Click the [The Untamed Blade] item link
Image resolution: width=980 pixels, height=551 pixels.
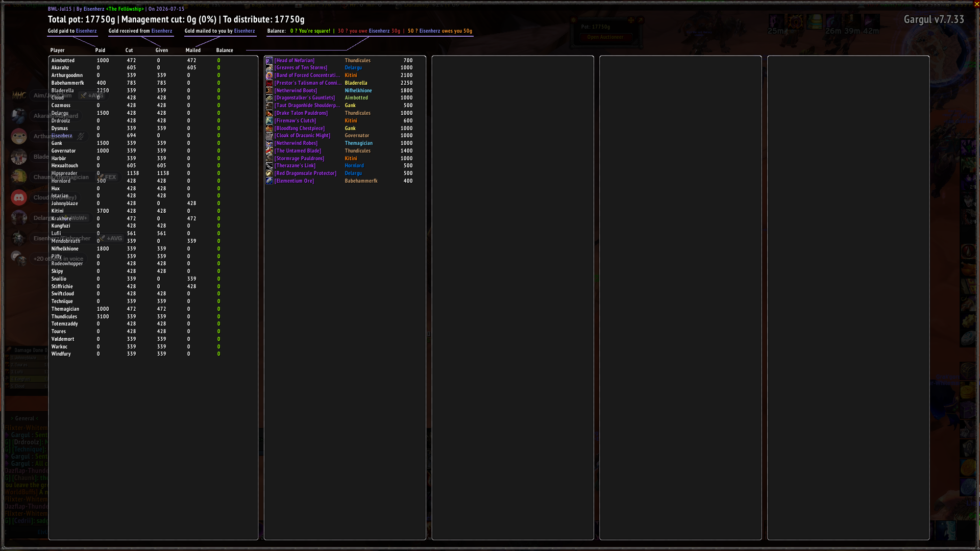tap(298, 151)
